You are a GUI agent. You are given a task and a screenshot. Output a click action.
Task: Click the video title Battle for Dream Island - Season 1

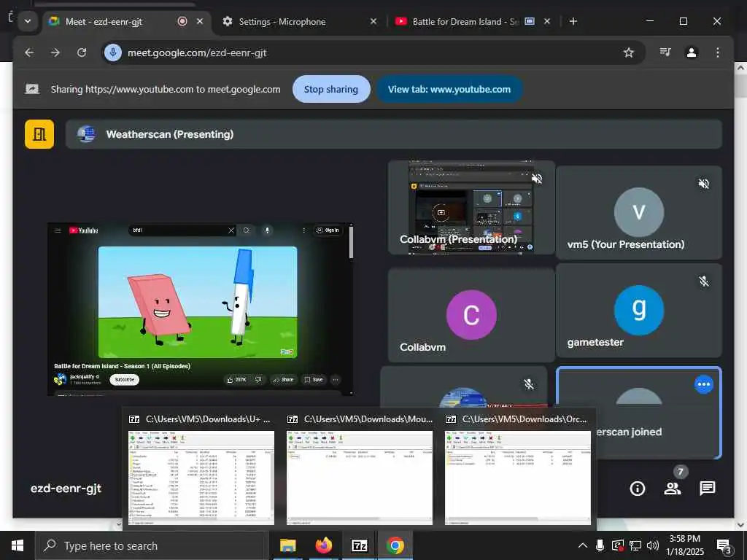[x=122, y=366]
